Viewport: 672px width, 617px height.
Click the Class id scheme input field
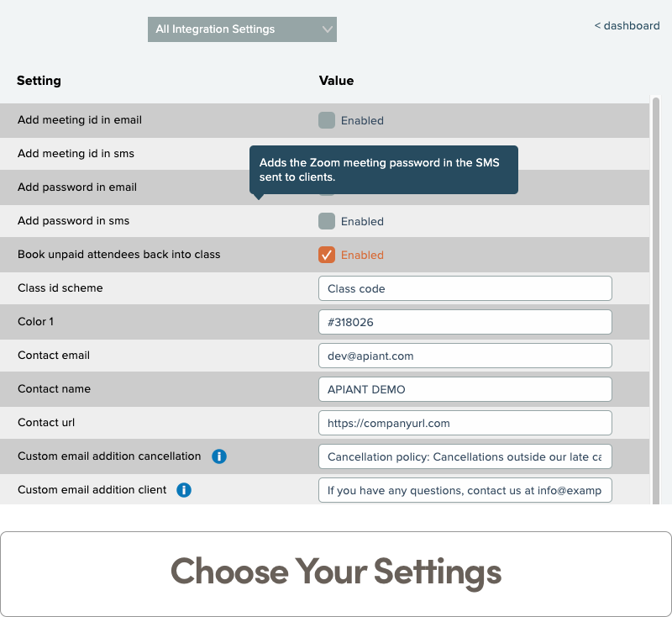click(x=465, y=288)
